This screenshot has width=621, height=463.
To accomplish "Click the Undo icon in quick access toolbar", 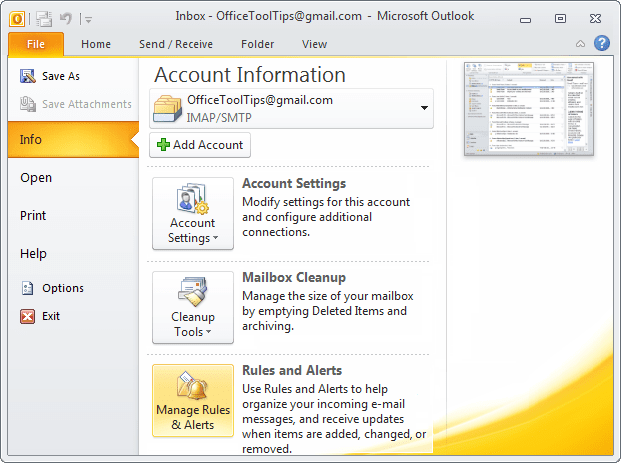I will pyautogui.click(x=66, y=18).
